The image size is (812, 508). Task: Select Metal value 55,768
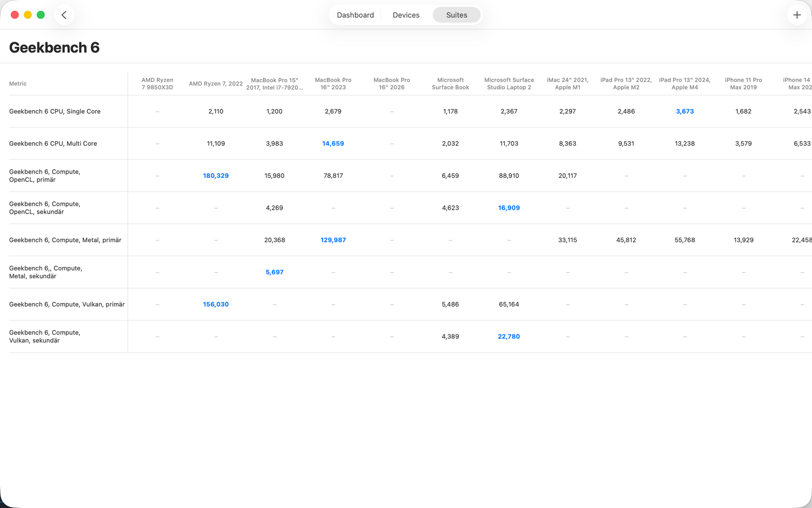(x=685, y=240)
